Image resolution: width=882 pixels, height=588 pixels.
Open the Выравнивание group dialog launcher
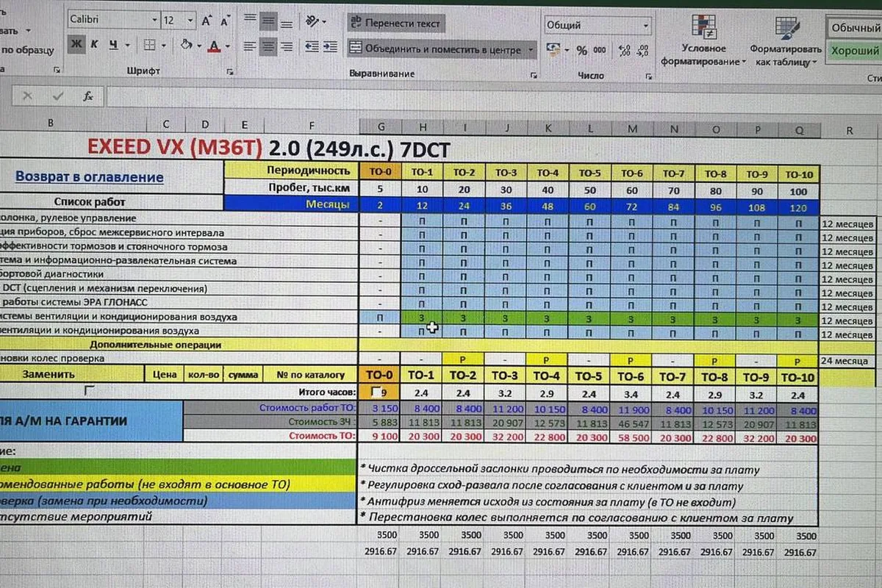(533, 75)
